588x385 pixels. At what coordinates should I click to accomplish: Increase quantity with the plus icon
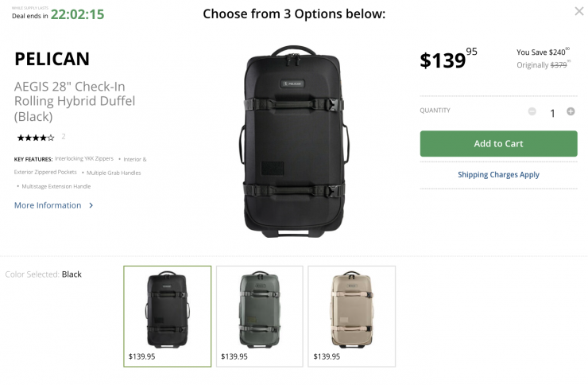click(571, 111)
